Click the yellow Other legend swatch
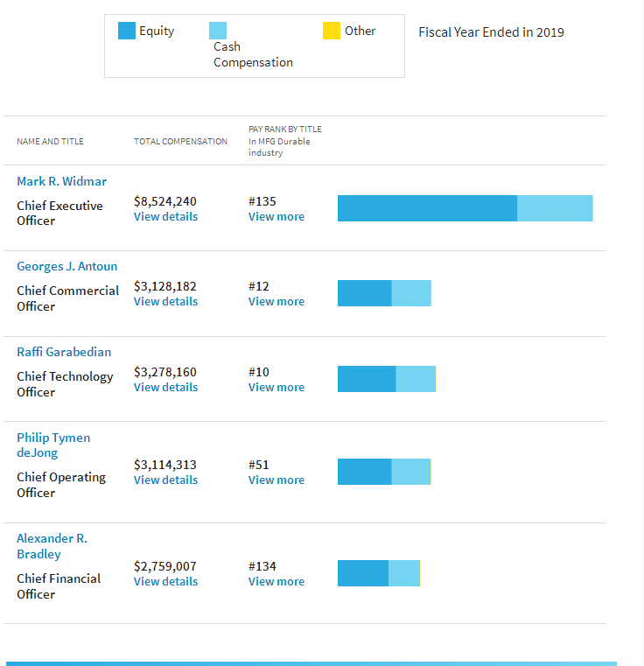The image size is (644, 666). pyautogui.click(x=332, y=31)
